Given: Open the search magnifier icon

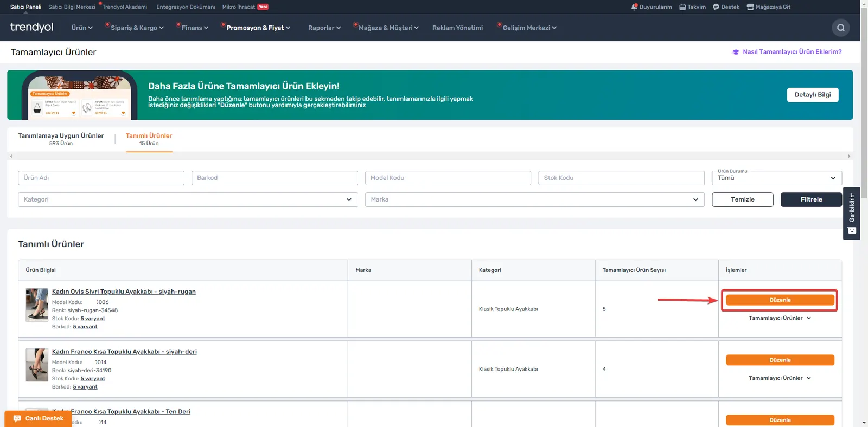Looking at the screenshot, I should coord(841,28).
